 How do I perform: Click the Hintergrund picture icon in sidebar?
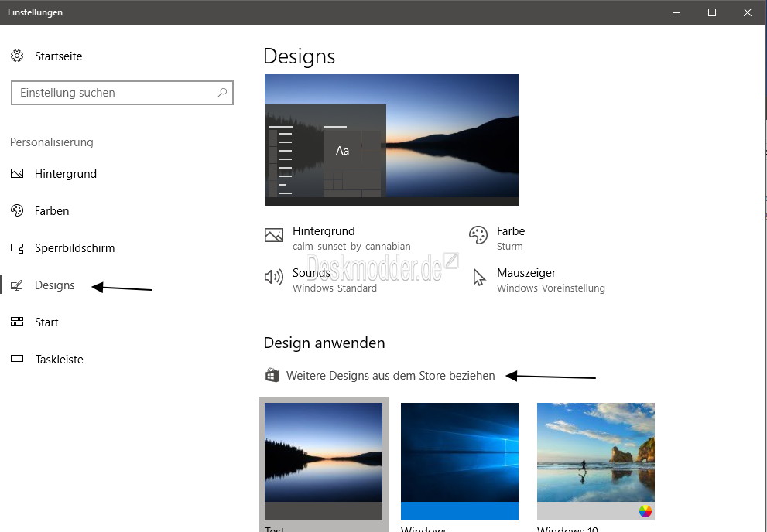click(17, 173)
